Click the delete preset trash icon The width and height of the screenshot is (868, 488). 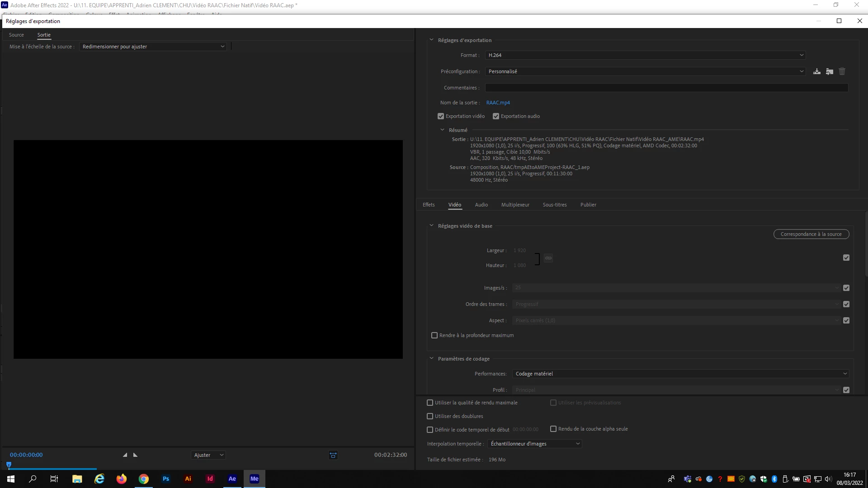click(x=842, y=71)
